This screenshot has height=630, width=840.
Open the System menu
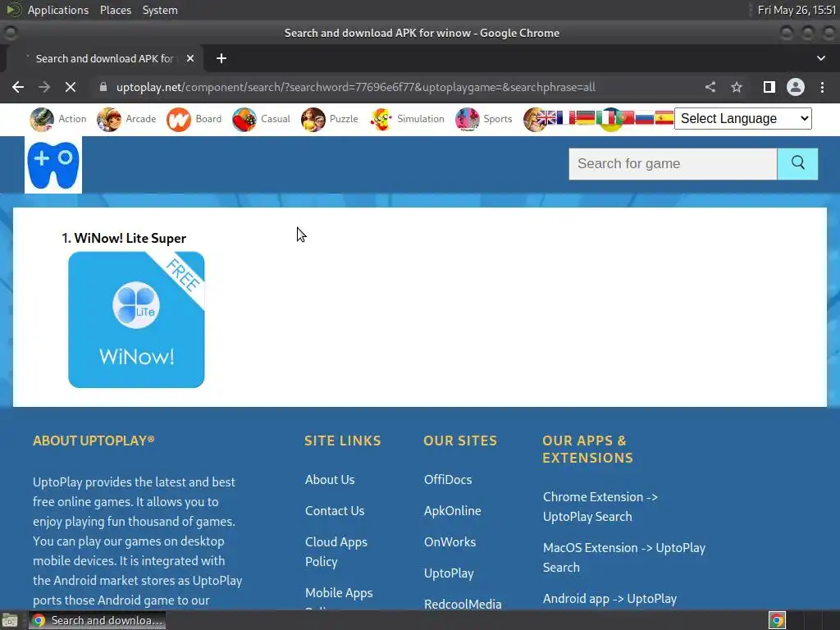coord(160,10)
